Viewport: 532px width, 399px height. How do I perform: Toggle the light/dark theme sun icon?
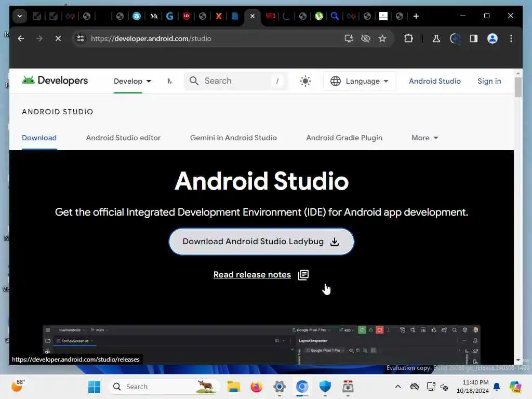(305, 81)
